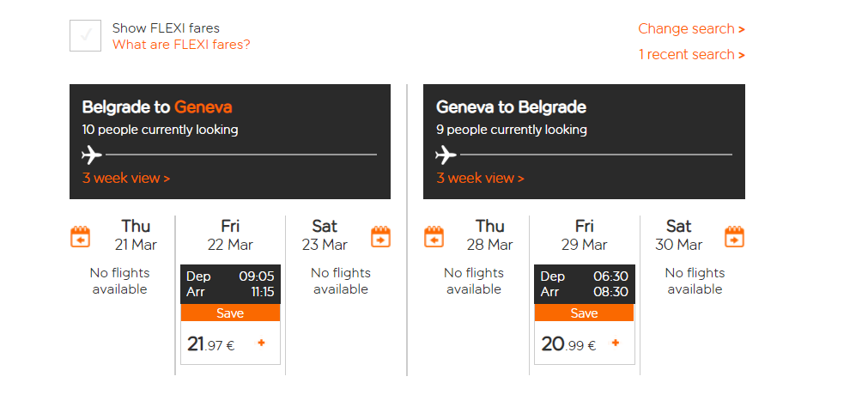Save the 29 Mar return flight
Image resolution: width=868 pixels, height=407 pixels.
pyautogui.click(x=584, y=313)
